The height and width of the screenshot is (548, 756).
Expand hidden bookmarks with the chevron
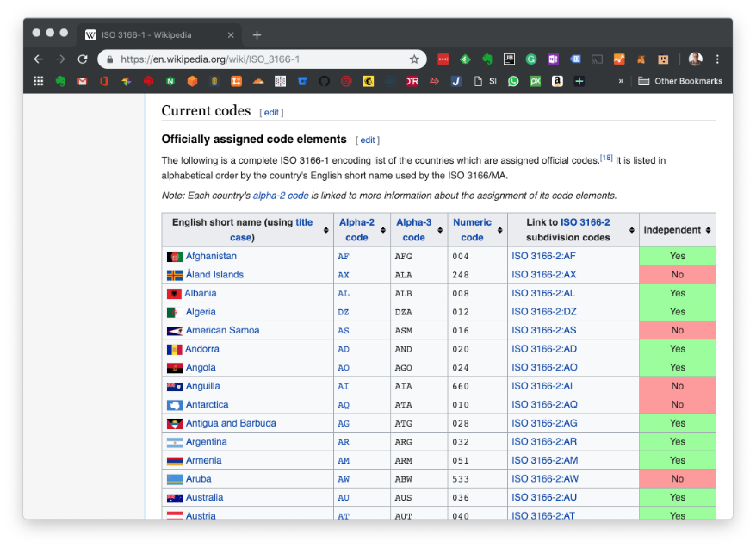click(x=621, y=81)
